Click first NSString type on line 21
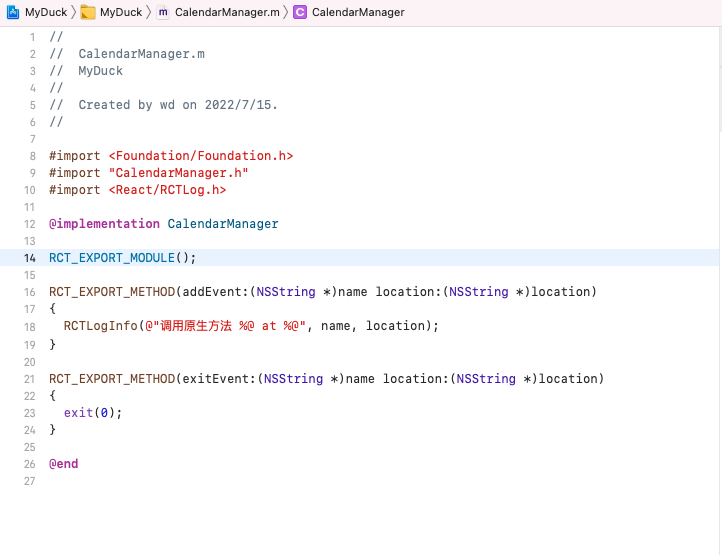This screenshot has height=555, width=722. [x=293, y=379]
